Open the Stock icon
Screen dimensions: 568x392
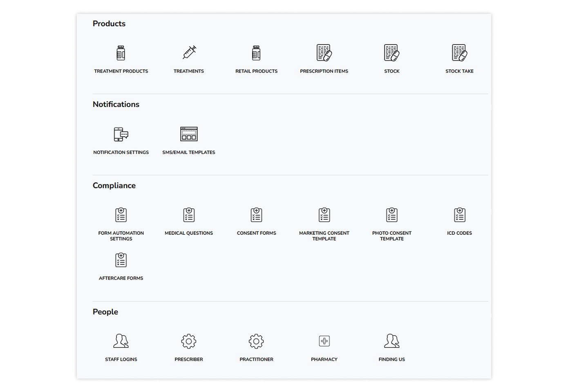(x=391, y=53)
